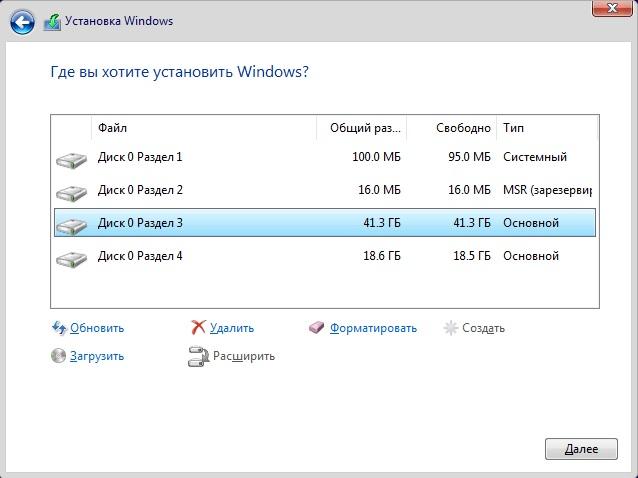Click the 100.0 МБ total size cell
Viewport: 638px width, 478px height.
[376, 157]
